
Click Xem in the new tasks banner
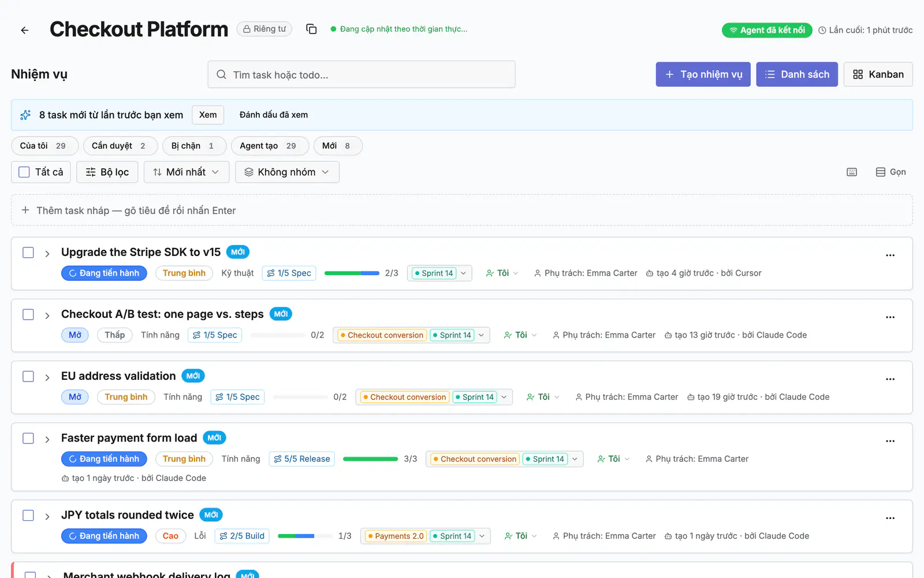(208, 115)
